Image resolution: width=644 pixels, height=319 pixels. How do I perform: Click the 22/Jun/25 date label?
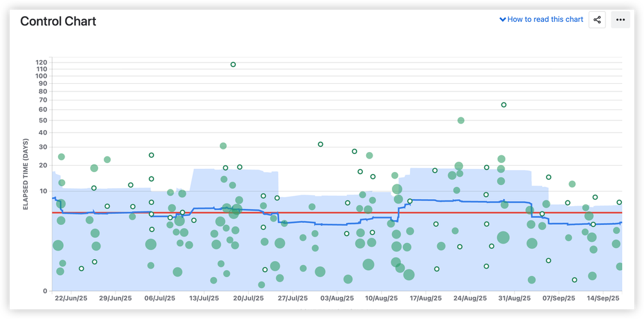(x=70, y=298)
